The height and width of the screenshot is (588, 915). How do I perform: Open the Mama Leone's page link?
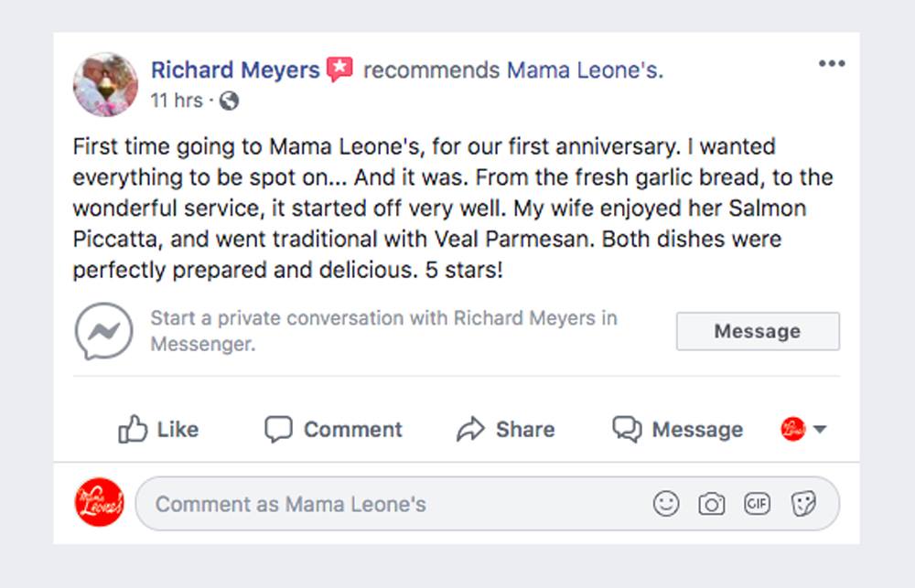click(x=583, y=69)
